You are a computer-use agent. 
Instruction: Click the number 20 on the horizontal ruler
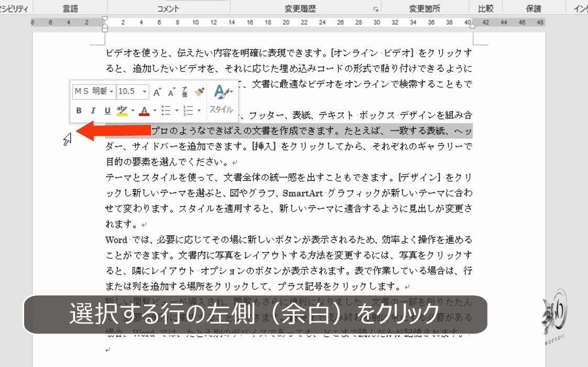(x=286, y=23)
